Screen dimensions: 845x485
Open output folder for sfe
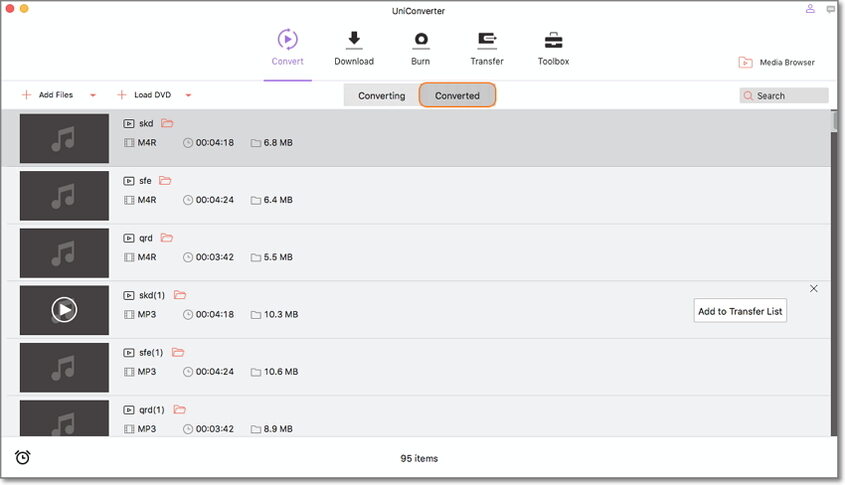pos(165,181)
